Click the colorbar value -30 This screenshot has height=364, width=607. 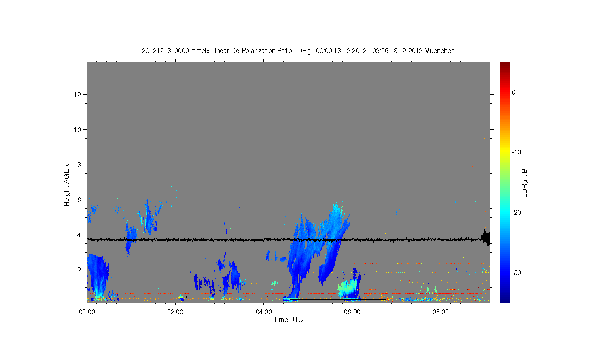516,273
